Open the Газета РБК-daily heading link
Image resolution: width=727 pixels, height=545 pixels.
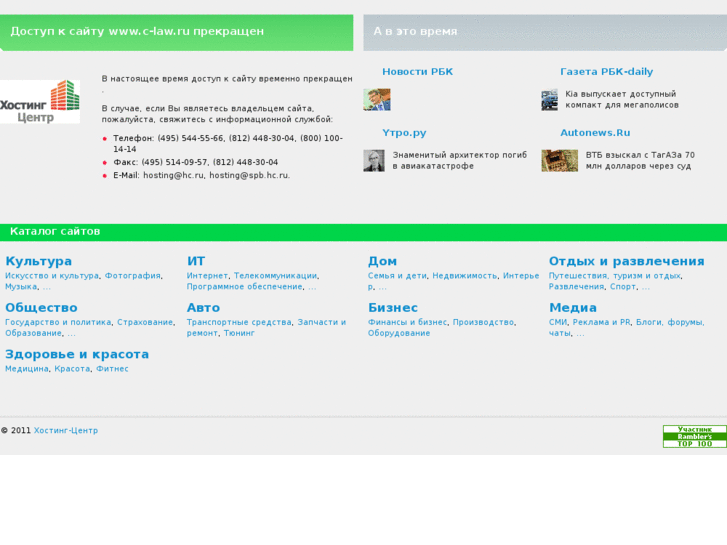606,71
